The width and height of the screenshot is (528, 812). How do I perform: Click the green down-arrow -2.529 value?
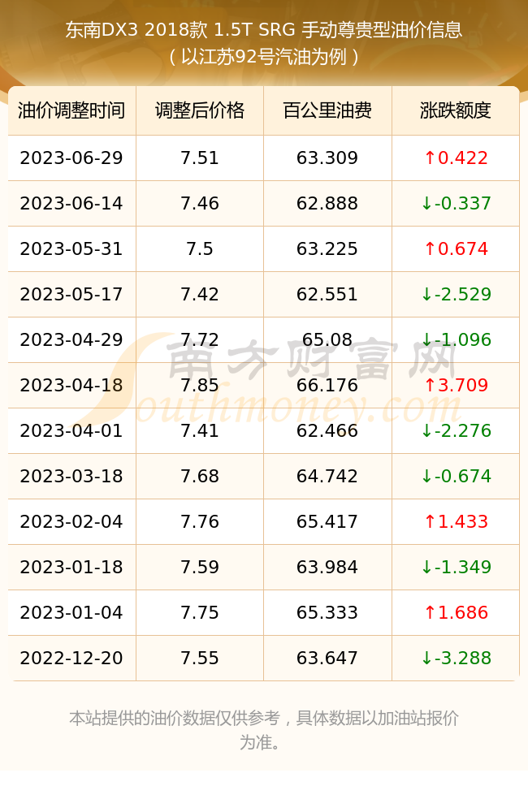[456, 294]
